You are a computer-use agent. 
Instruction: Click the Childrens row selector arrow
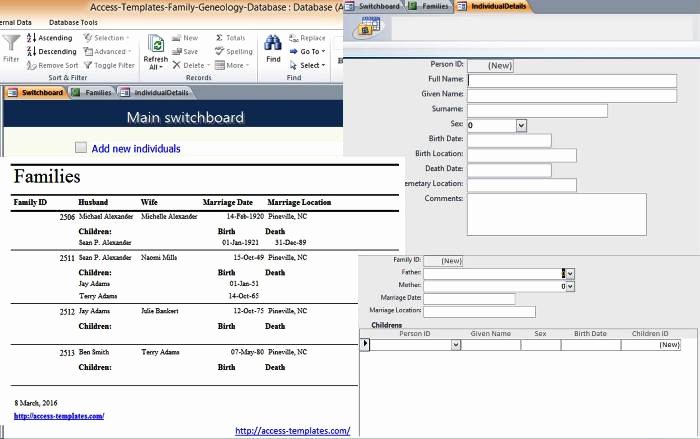(x=365, y=344)
